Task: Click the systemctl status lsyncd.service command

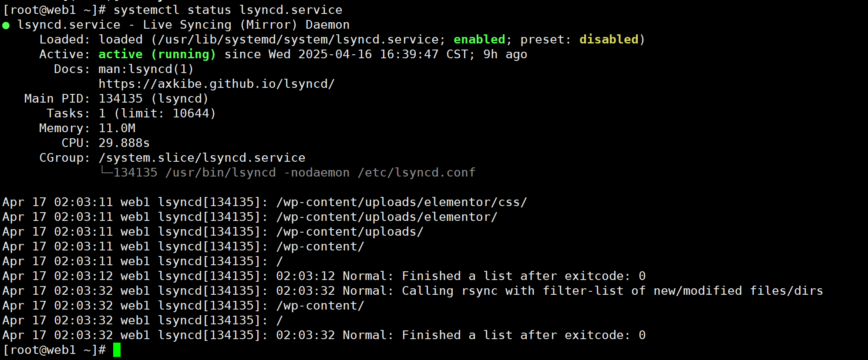Action: pyautogui.click(x=228, y=10)
